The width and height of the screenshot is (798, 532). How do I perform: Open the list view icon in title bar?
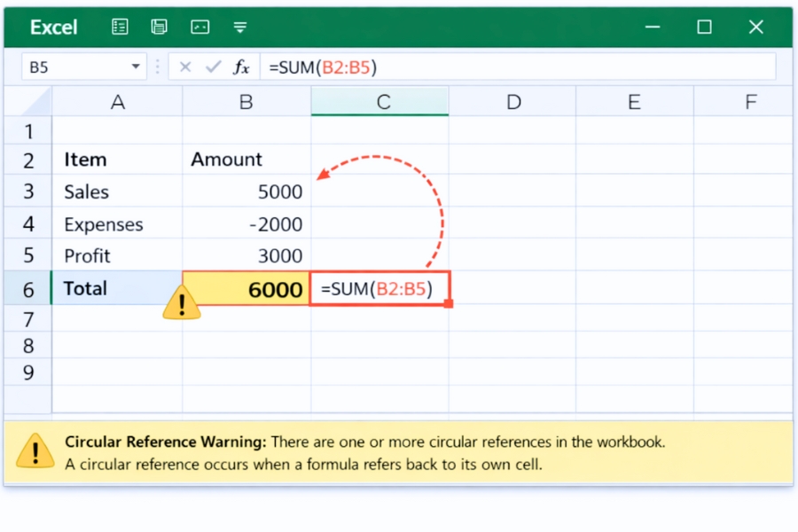120,27
